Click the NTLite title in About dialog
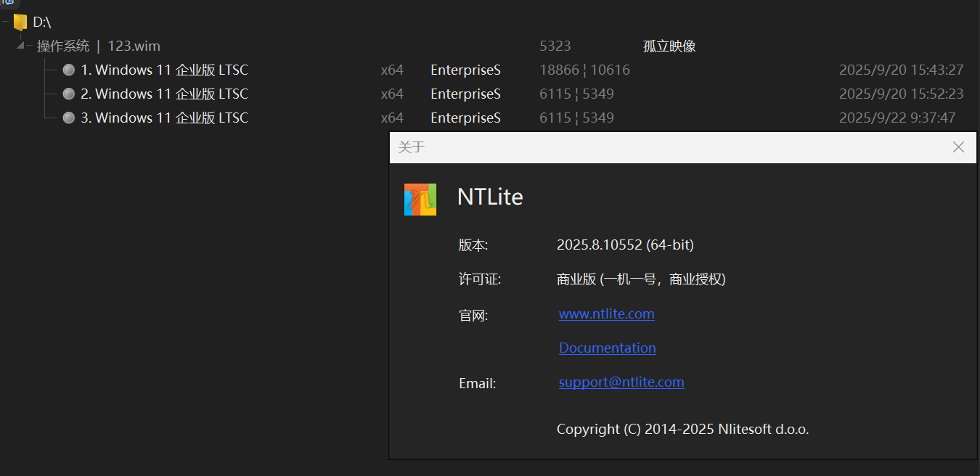 tap(490, 197)
